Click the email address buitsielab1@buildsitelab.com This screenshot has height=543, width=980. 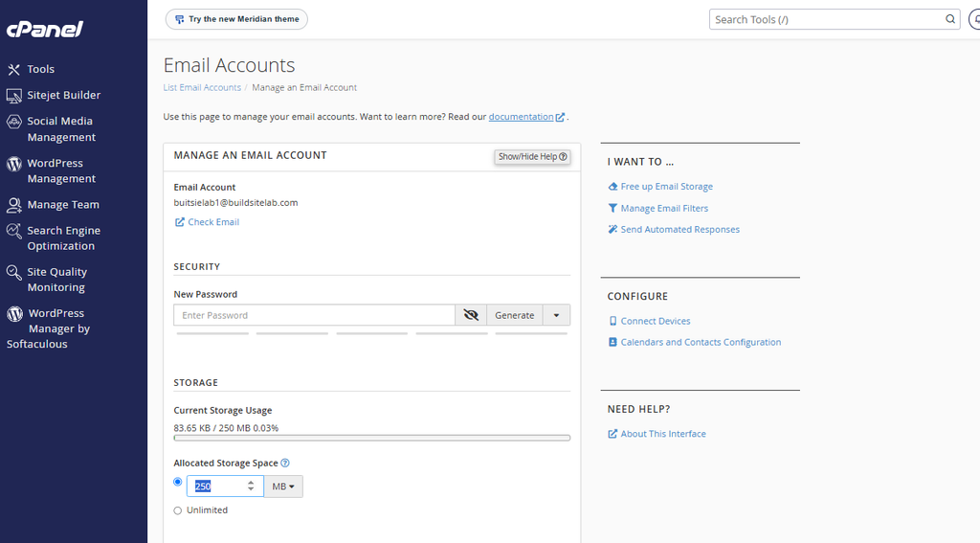pyautogui.click(x=235, y=203)
